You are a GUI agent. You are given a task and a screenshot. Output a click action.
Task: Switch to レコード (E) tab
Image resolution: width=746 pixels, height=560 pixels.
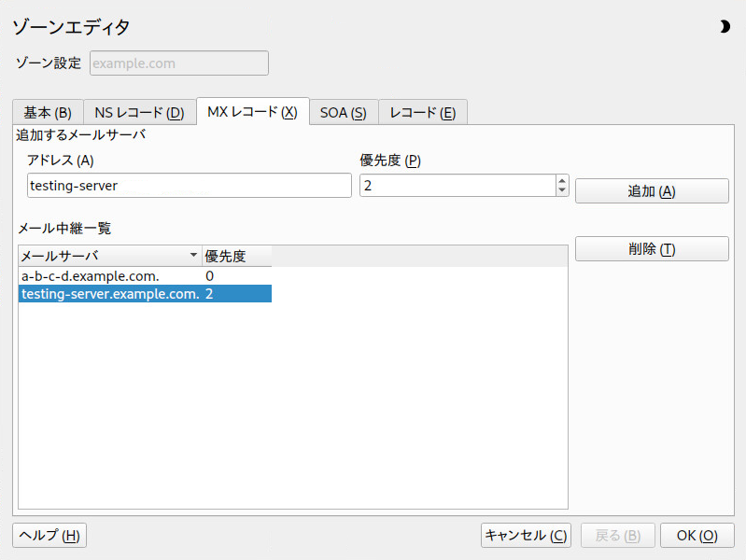[422, 113]
